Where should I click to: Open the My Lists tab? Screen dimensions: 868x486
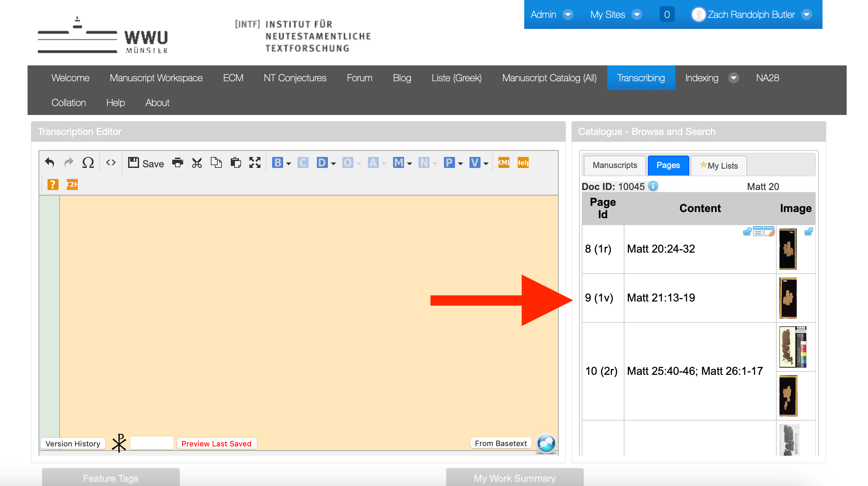click(719, 166)
